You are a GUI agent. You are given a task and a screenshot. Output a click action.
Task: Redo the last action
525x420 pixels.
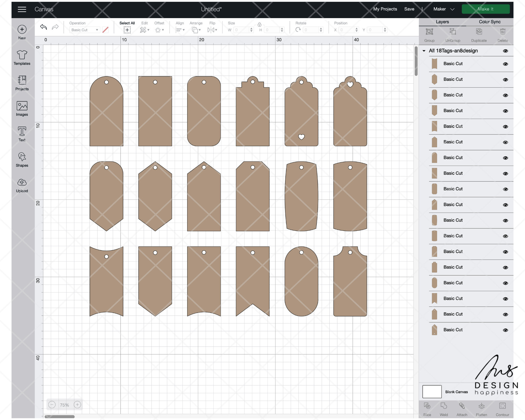[55, 27]
